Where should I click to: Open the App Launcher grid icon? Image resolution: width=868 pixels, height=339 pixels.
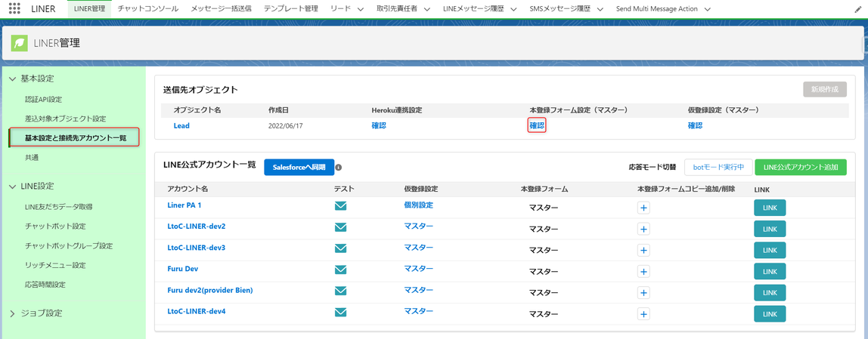[15, 9]
